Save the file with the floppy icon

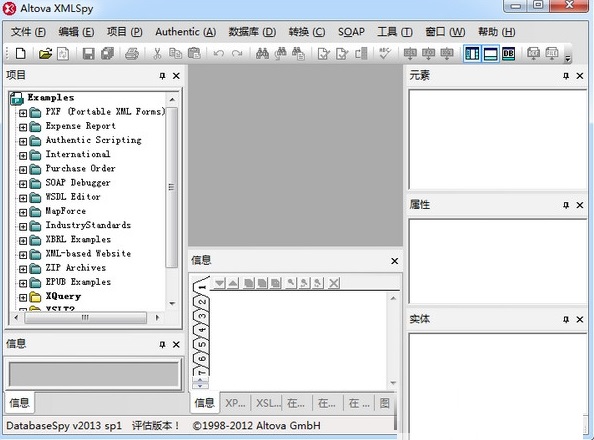pos(88,53)
